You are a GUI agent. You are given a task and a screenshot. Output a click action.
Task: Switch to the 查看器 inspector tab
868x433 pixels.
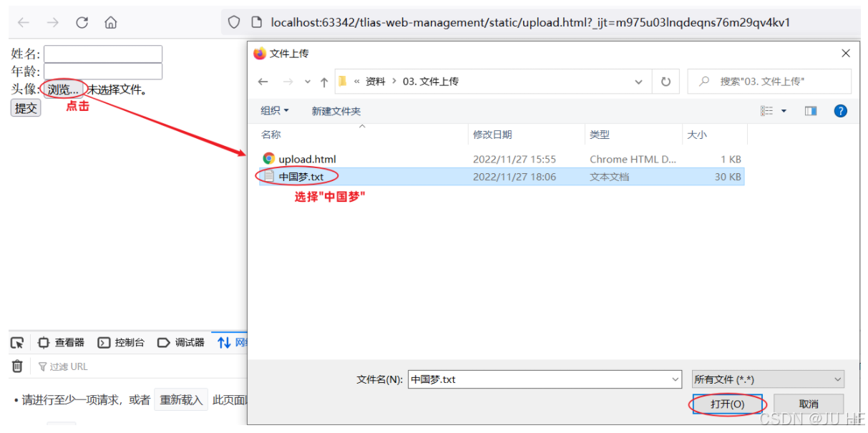(x=61, y=343)
